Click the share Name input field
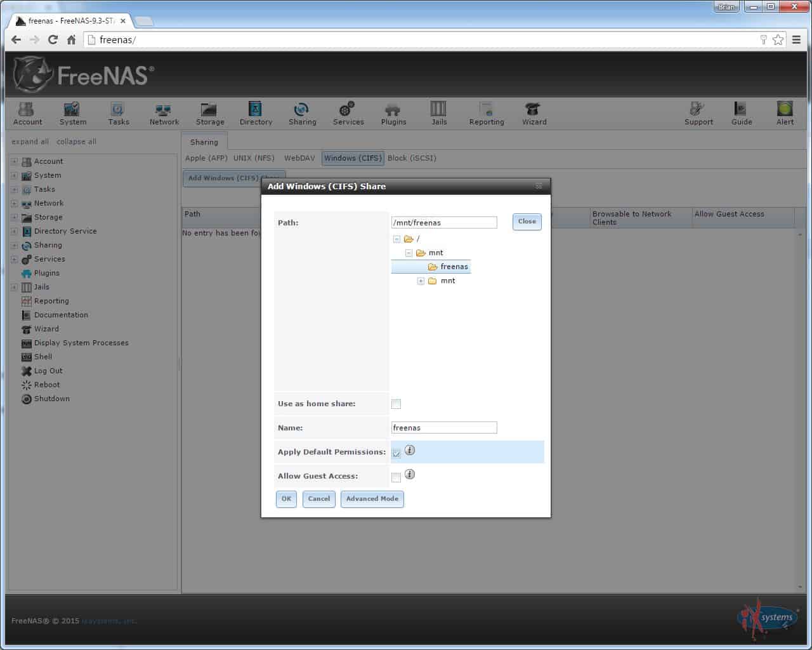 [x=444, y=428]
